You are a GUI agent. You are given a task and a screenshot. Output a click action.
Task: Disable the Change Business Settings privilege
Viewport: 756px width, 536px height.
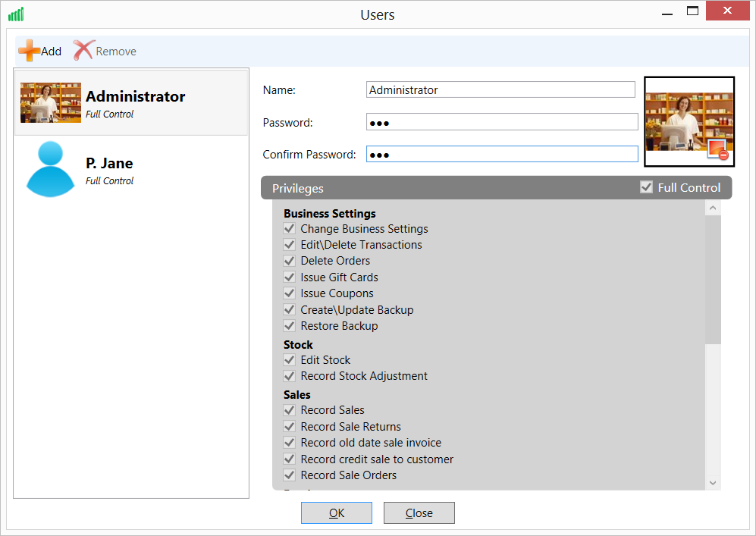click(x=289, y=228)
